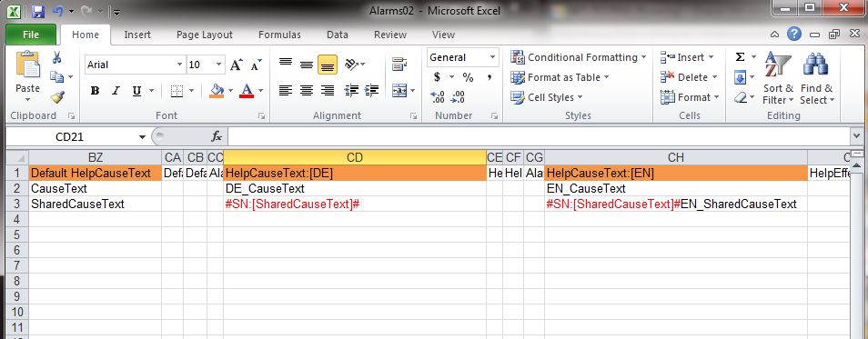Screen dimensions: 868x339
Task: Increase indent in Alignment group
Action: (371, 91)
